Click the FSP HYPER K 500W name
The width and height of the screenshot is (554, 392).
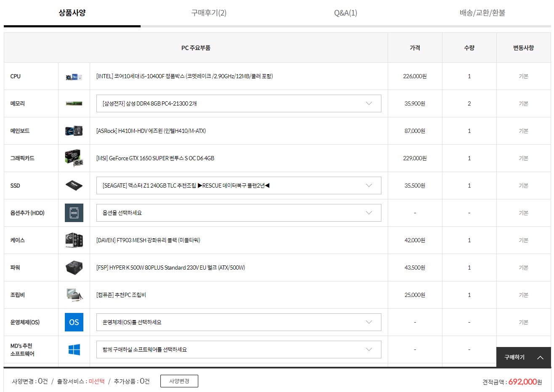[170, 268]
